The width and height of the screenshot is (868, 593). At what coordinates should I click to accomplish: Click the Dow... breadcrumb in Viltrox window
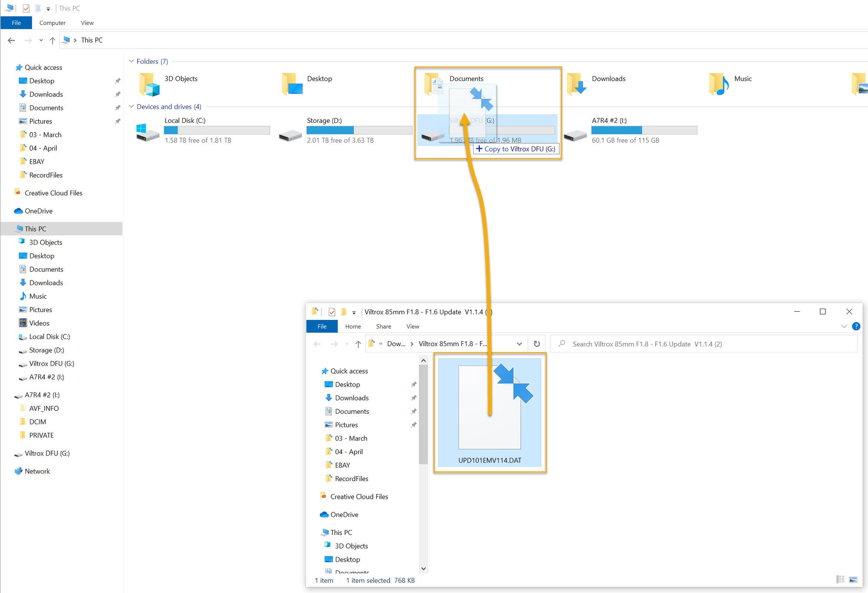coord(396,344)
